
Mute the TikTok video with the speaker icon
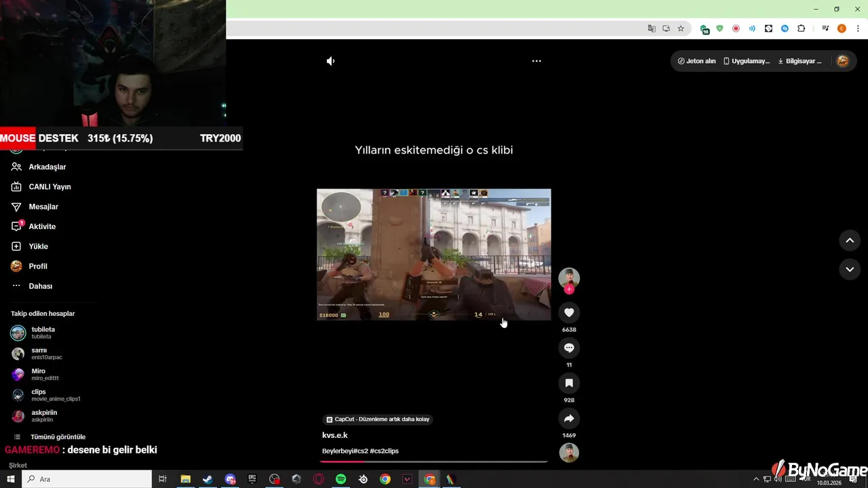330,61
